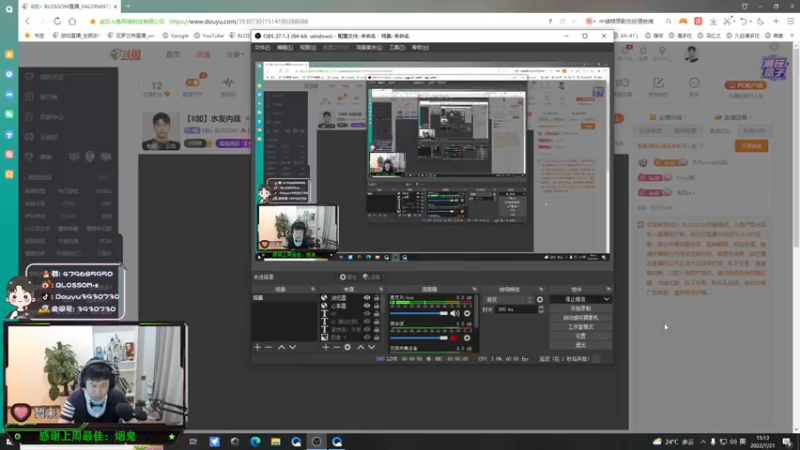The image size is (800, 450).
Task: Click the browser toolbar search magnifier
Action: 668,21
